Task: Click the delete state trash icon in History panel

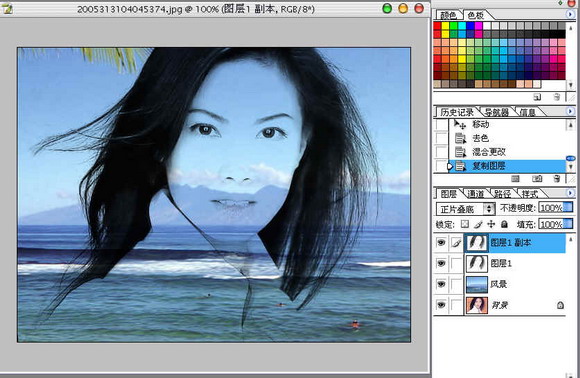Action: (556, 179)
